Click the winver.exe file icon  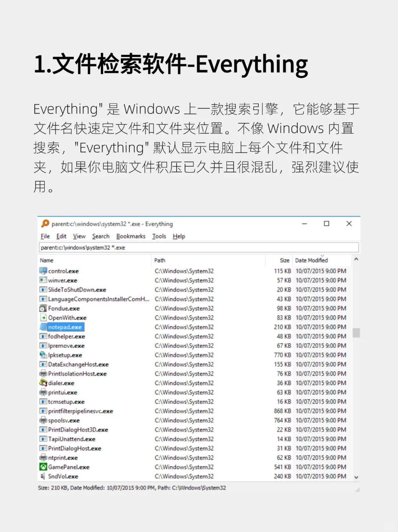43,280
